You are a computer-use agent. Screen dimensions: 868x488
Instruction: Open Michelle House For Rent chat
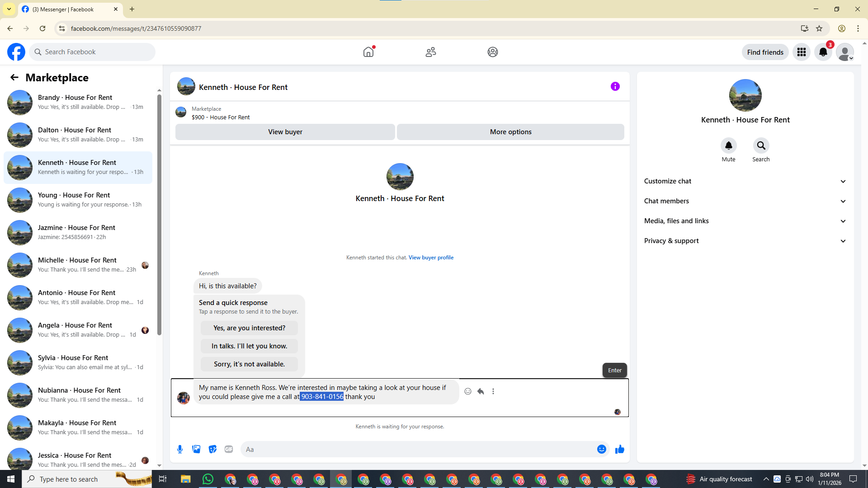78,265
